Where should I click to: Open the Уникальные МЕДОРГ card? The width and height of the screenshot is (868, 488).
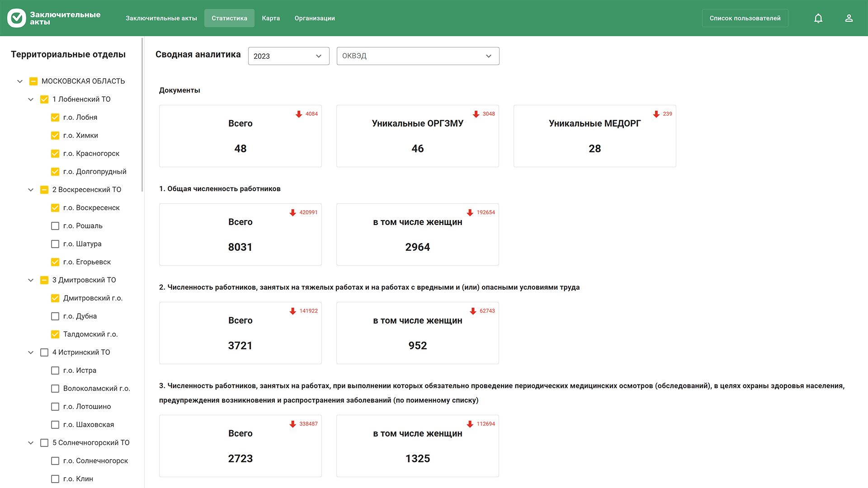pos(595,136)
